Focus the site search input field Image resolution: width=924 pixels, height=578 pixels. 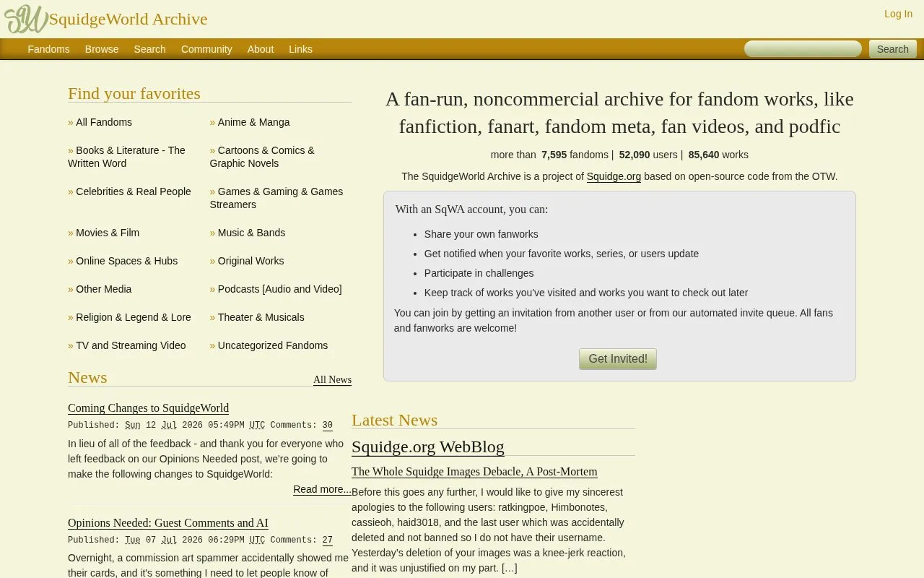click(x=803, y=49)
